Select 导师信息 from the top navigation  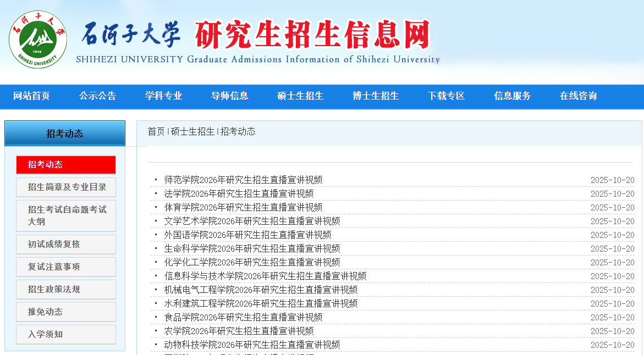(x=229, y=96)
